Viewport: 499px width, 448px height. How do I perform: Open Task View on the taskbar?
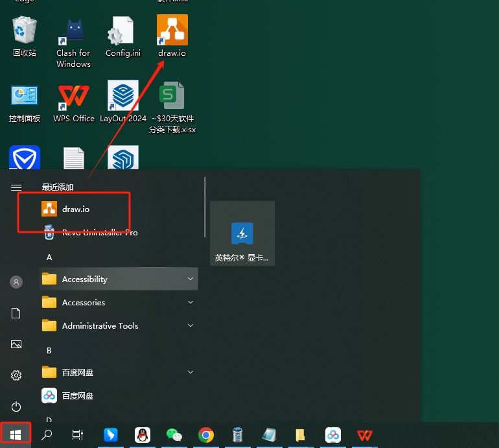[x=77, y=435]
